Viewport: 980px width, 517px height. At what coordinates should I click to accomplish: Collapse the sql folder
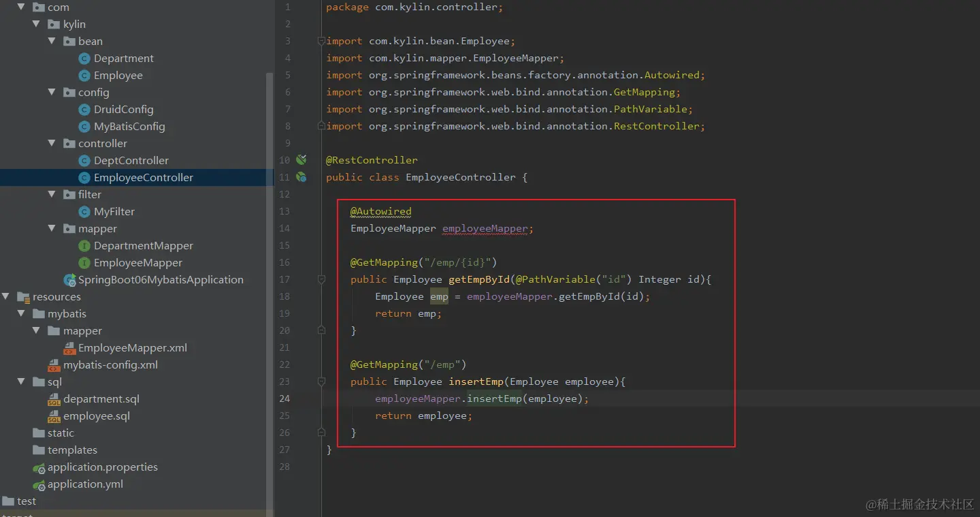21,381
